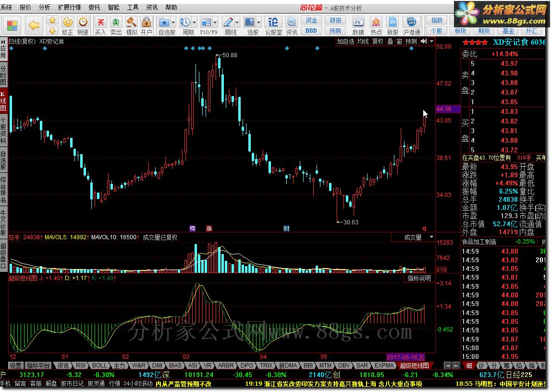Open the 扩展行情 menu
The image size is (551, 392).
coord(69,7)
